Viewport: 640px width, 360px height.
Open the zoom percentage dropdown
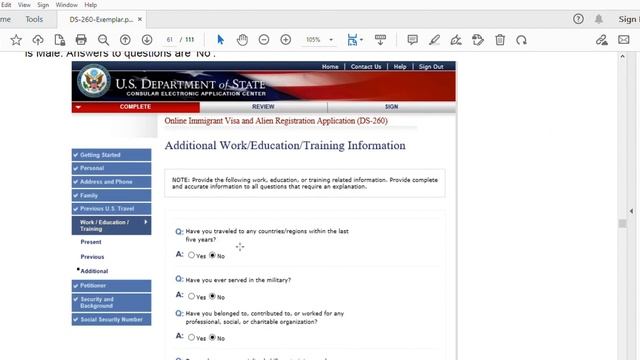[331, 40]
